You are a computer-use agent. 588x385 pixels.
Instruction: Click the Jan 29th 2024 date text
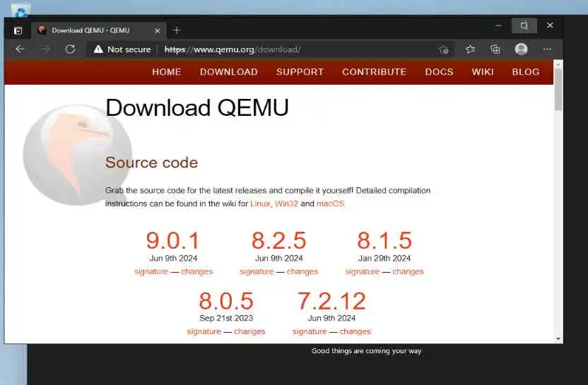coord(384,259)
